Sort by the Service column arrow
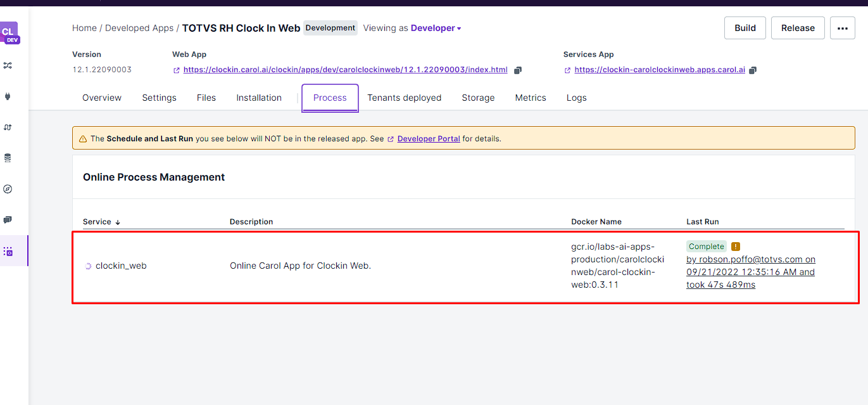This screenshot has height=405, width=868. (118, 222)
